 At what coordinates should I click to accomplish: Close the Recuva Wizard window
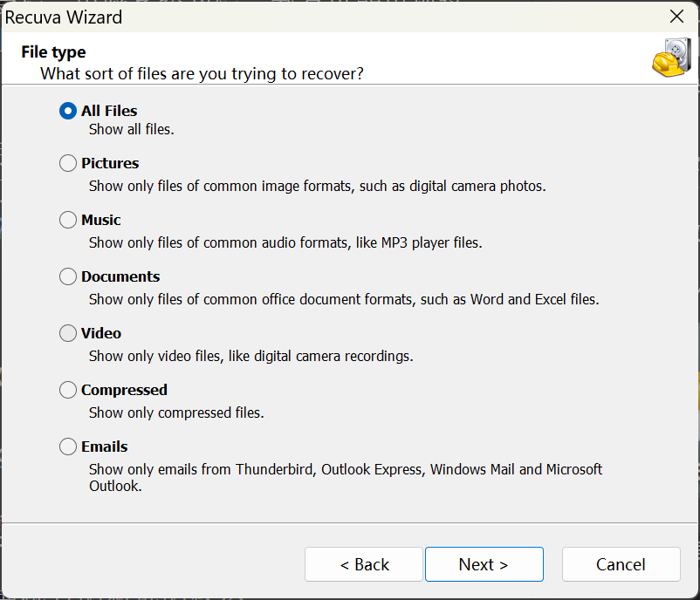pyautogui.click(x=676, y=17)
